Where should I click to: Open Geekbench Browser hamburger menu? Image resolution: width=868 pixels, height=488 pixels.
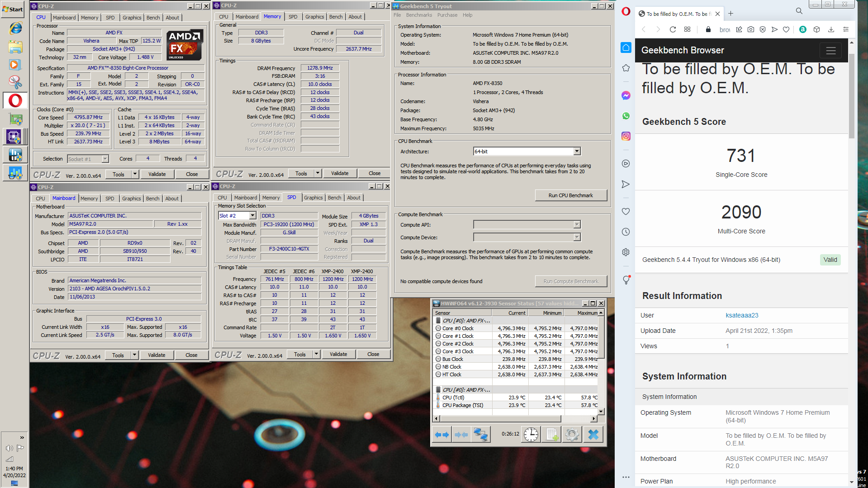click(x=831, y=51)
